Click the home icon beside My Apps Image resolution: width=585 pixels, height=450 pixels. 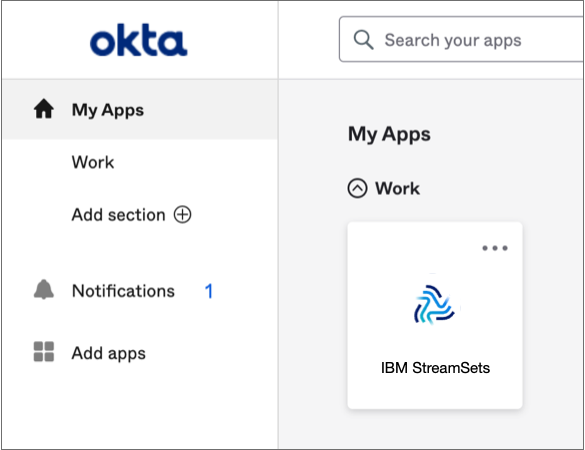click(44, 109)
